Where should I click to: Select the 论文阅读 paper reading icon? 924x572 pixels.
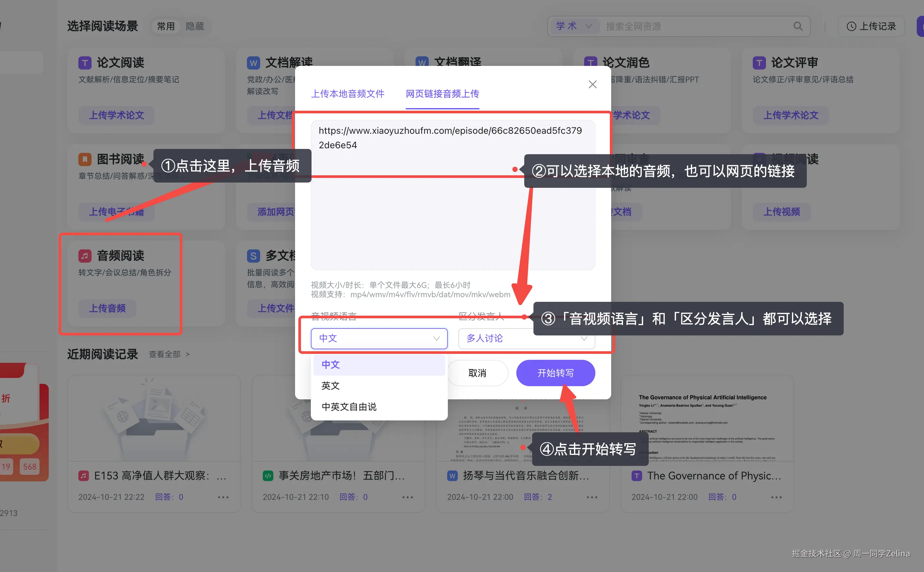pos(85,62)
